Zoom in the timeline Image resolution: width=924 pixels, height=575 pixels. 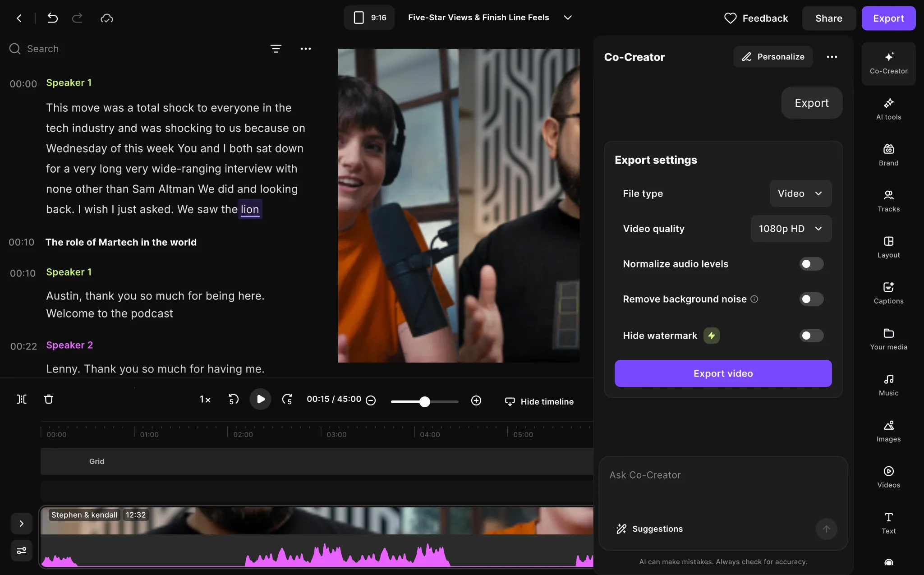click(476, 400)
